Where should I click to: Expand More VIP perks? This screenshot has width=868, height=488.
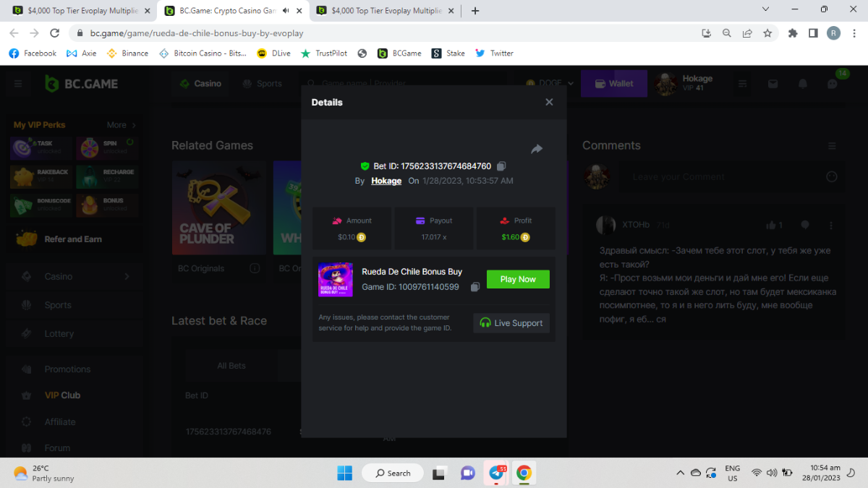(x=120, y=125)
